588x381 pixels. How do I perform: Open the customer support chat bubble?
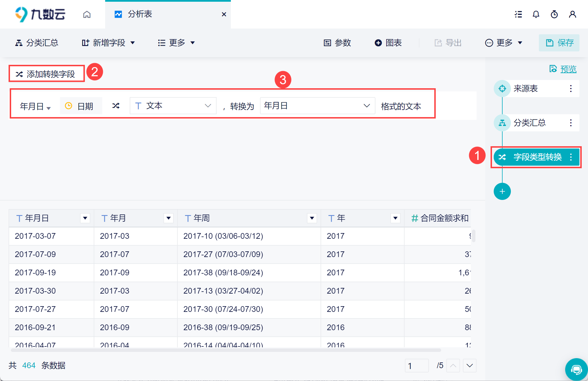pyautogui.click(x=576, y=370)
